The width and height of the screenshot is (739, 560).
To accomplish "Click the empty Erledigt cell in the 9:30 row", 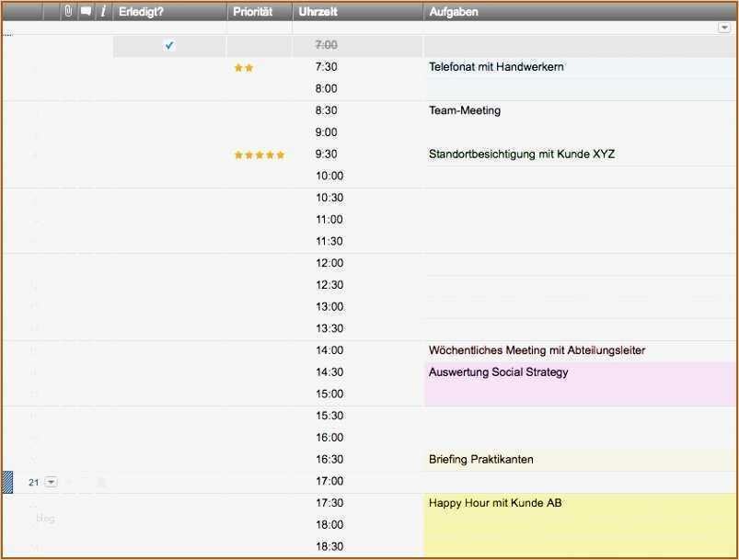I will (169, 154).
